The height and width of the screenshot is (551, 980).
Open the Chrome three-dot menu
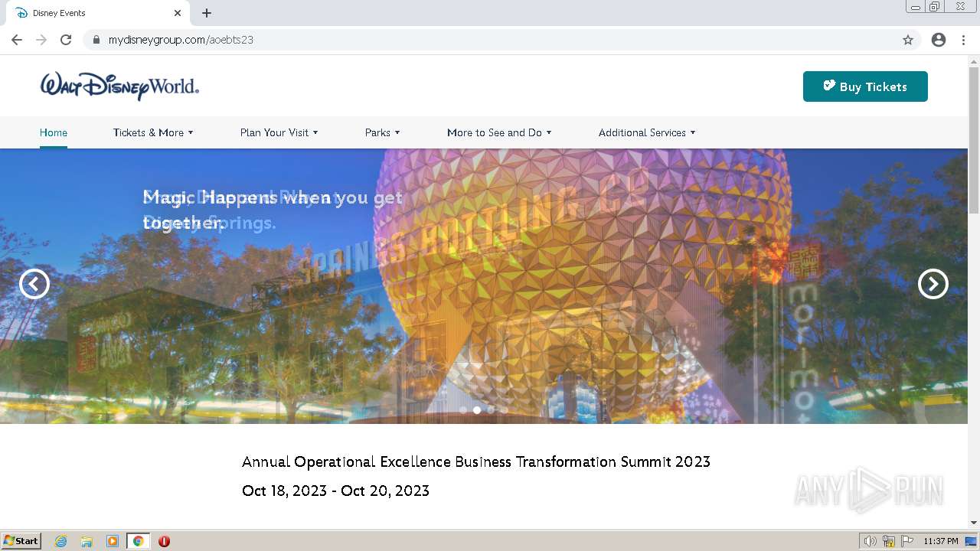pos(963,40)
